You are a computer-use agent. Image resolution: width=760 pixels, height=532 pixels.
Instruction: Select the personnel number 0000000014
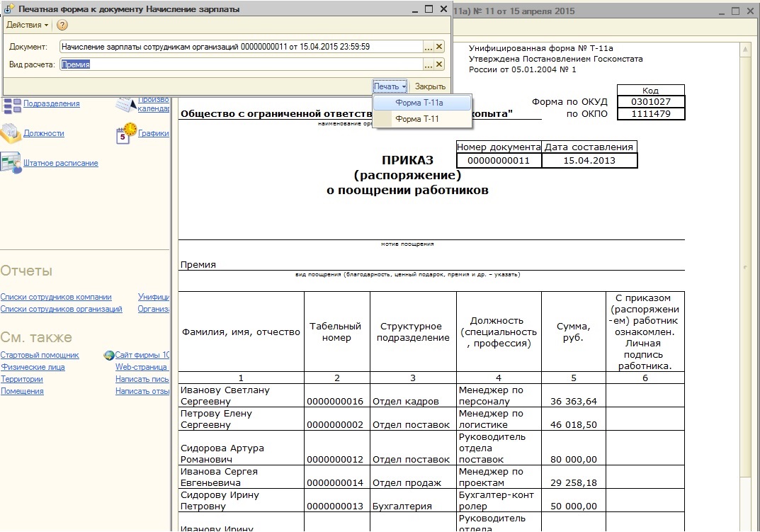click(337, 477)
